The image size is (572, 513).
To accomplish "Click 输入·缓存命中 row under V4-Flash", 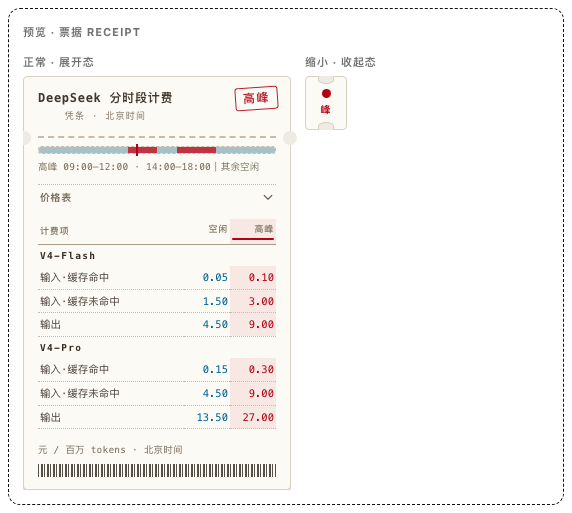I will point(157,278).
